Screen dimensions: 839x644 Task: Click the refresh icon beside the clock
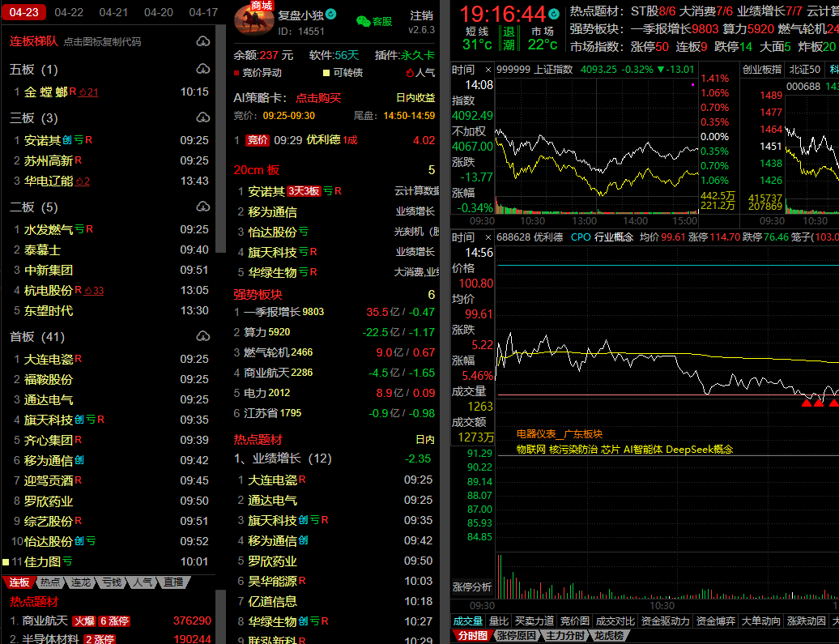point(553,15)
